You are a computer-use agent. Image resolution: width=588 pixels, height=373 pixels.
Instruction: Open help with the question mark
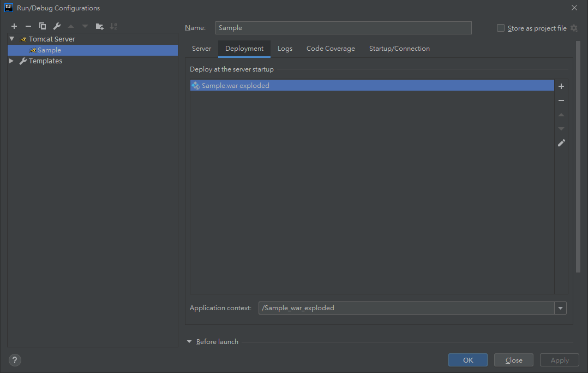coord(15,360)
